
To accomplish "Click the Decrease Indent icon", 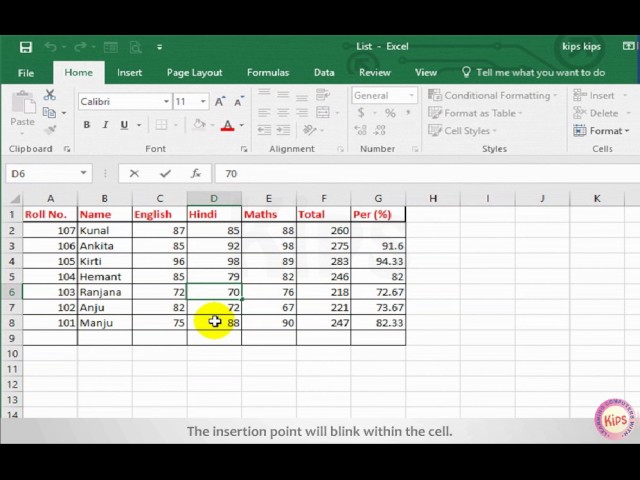I will pyautogui.click(x=264, y=130).
